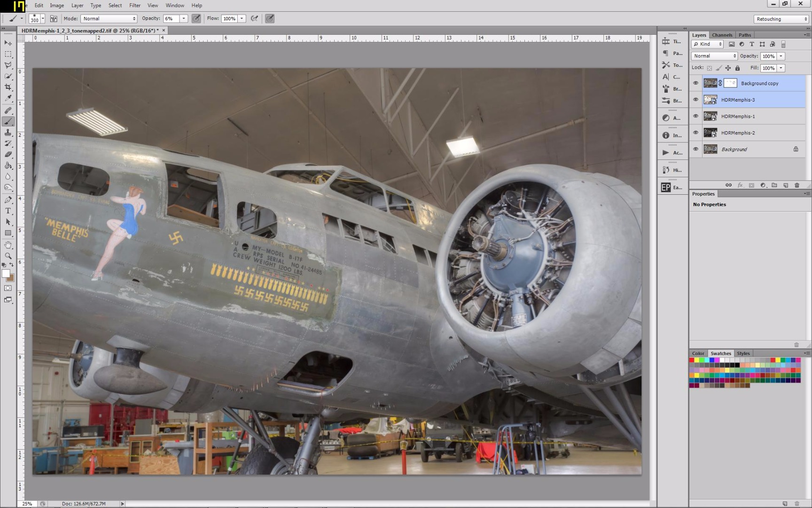Select the Blur tool
The width and height of the screenshot is (812, 508).
pos(8,177)
